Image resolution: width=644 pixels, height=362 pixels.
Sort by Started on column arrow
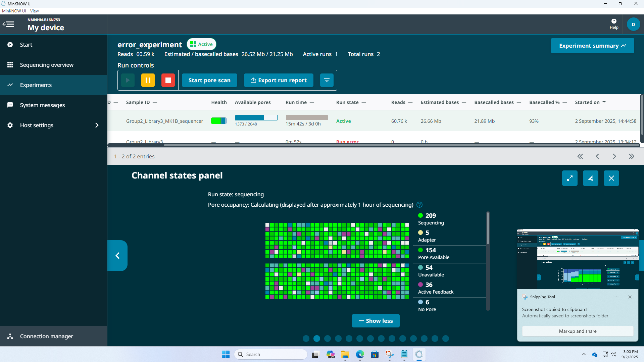pos(604,102)
